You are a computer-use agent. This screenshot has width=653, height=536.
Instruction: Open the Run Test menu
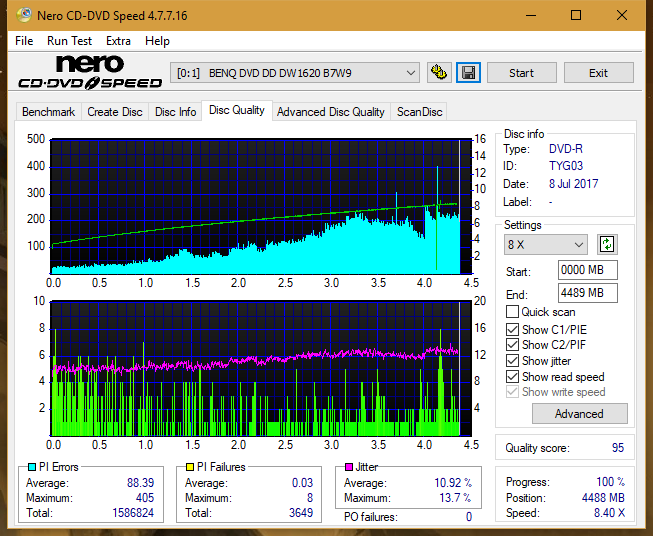click(69, 41)
